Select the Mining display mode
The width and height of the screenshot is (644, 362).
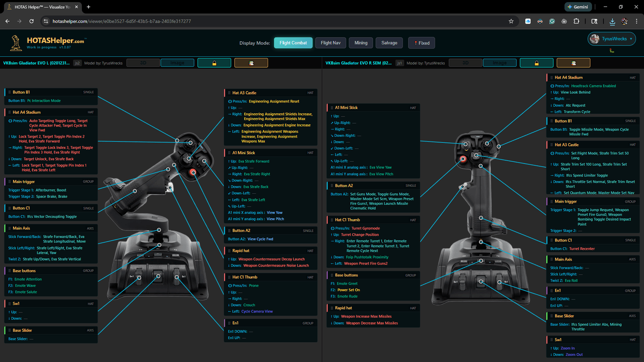(361, 43)
